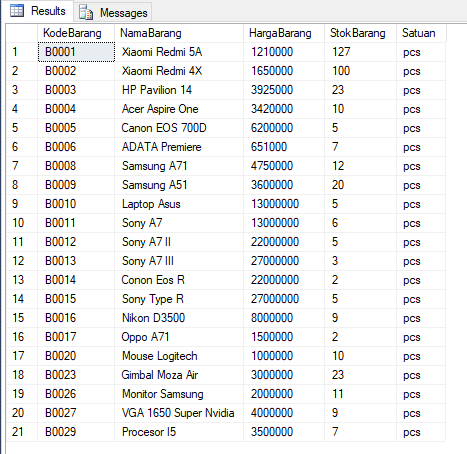Screen dimensions: 467x454
Task: Click the ADATA Premiere cell
Action: (179, 147)
